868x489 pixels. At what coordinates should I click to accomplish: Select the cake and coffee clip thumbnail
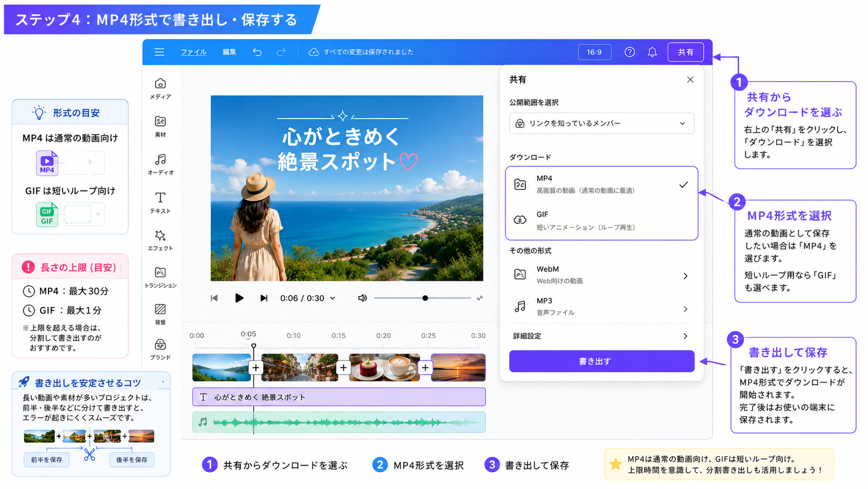(385, 367)
